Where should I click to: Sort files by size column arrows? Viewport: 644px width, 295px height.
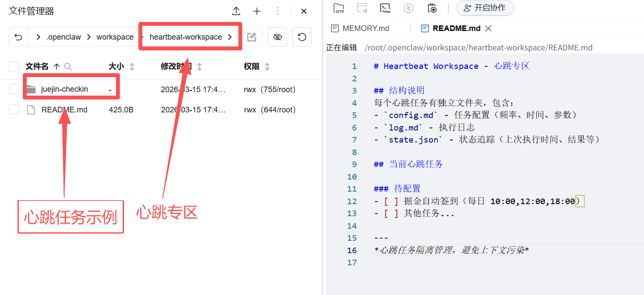click(132, 67)
